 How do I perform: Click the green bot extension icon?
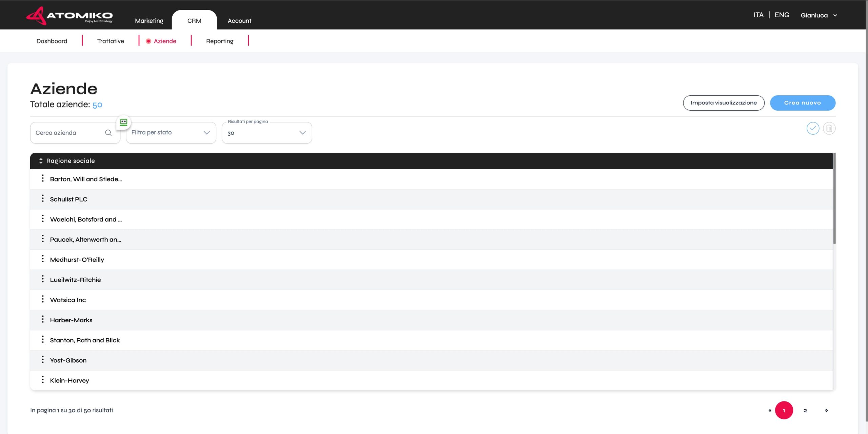(123, 122)
